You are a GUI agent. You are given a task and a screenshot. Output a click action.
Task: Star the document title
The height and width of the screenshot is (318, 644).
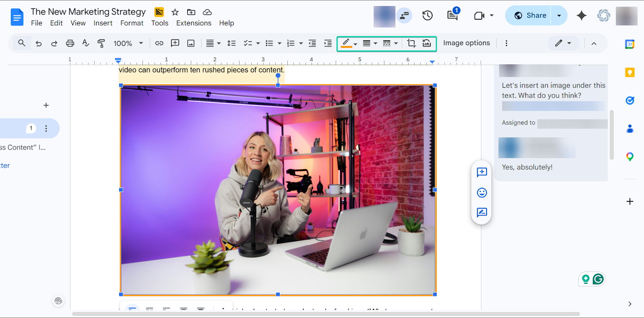[175, 12]
